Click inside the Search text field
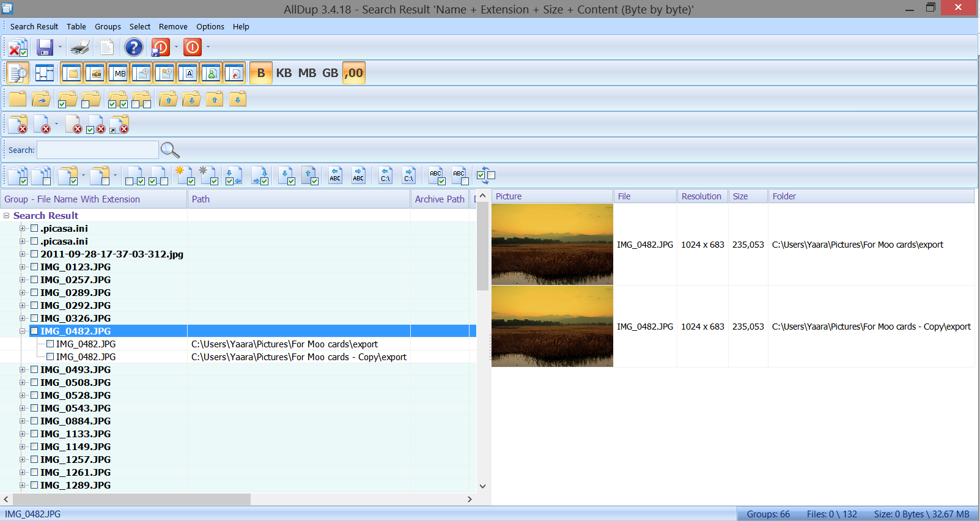The image size is (980, 521). click(x=98, y=150)
